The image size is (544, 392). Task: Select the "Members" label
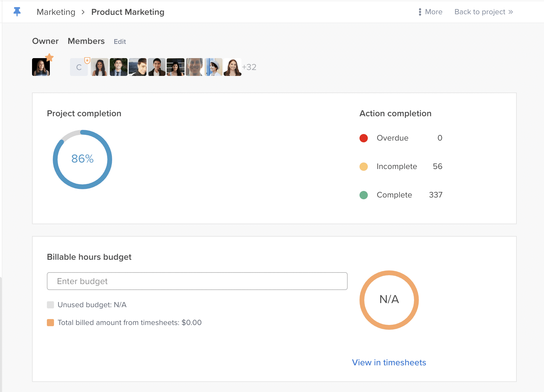click(x=86, y=41)
